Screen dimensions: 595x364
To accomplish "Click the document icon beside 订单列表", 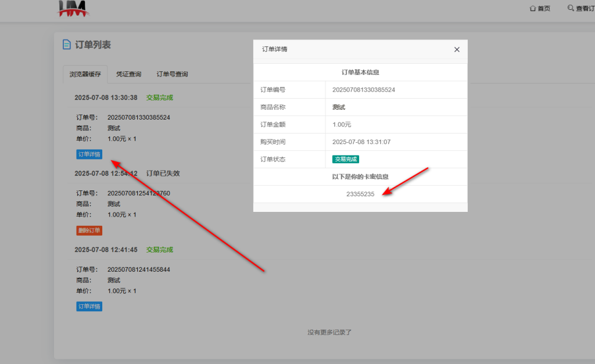I will (x=67, y=45).
